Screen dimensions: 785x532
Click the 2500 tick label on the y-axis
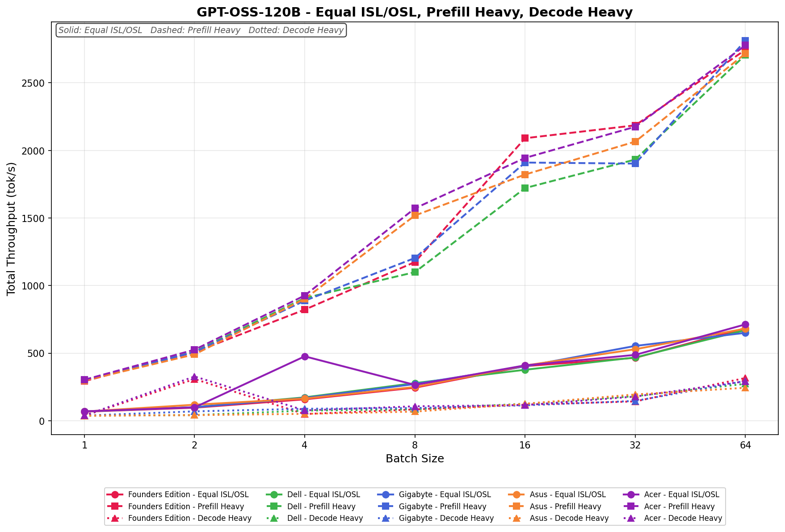(x=38, y=83)
